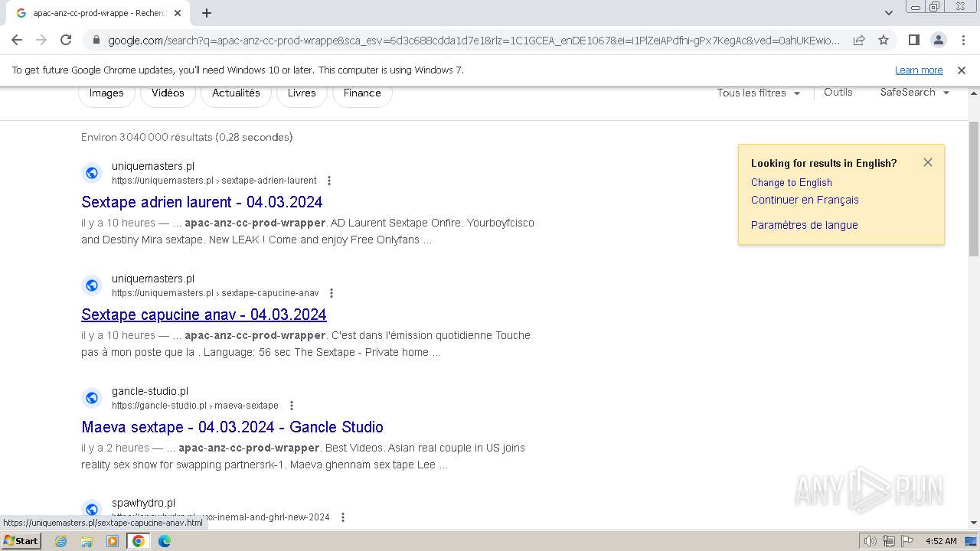The image size is (980, 551).
Task: Open the Windows Start menu
Action: point(21,540)
